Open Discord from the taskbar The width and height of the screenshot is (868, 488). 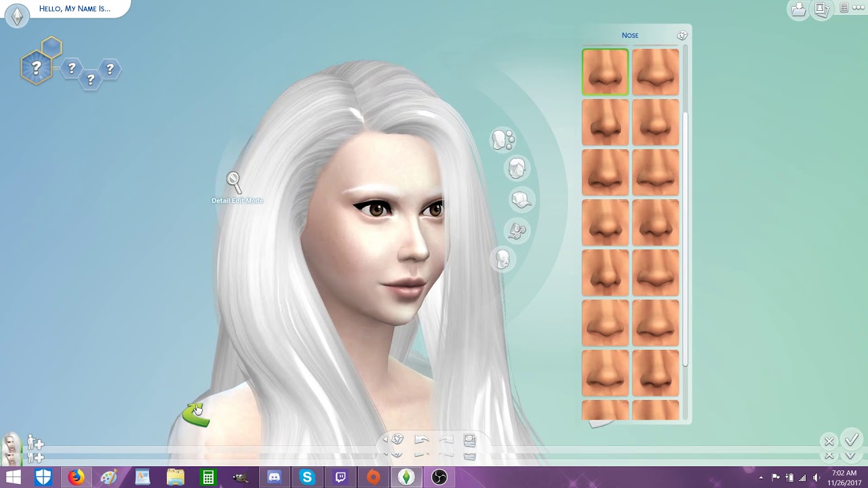pyautogui.click(x=274, y=477)
